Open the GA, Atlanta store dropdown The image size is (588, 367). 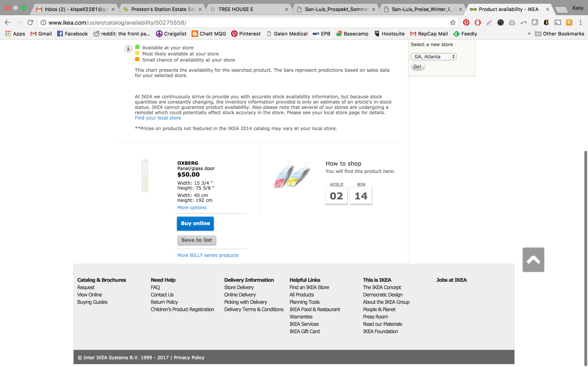[x=433, y=56]
